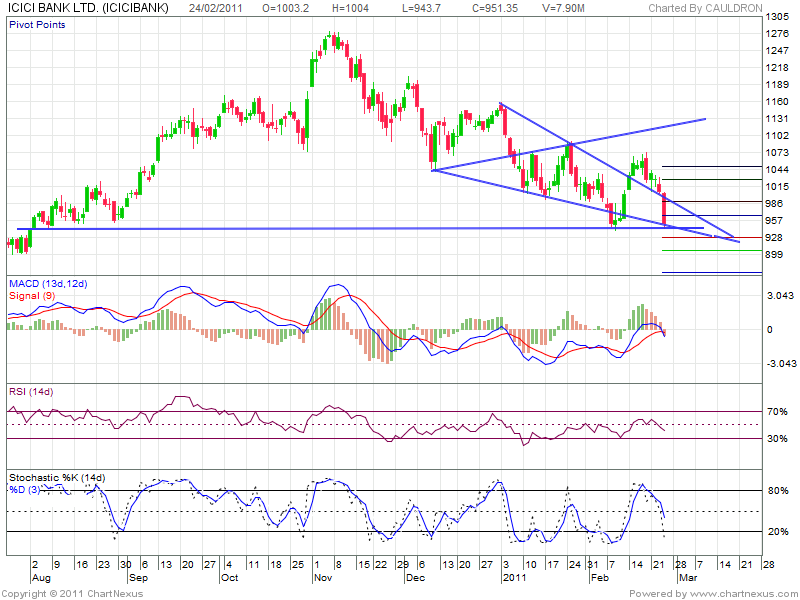Click the 2011 year marker on time axis
The height and width of the screenshot is (600, 800).
pos(514,578)
